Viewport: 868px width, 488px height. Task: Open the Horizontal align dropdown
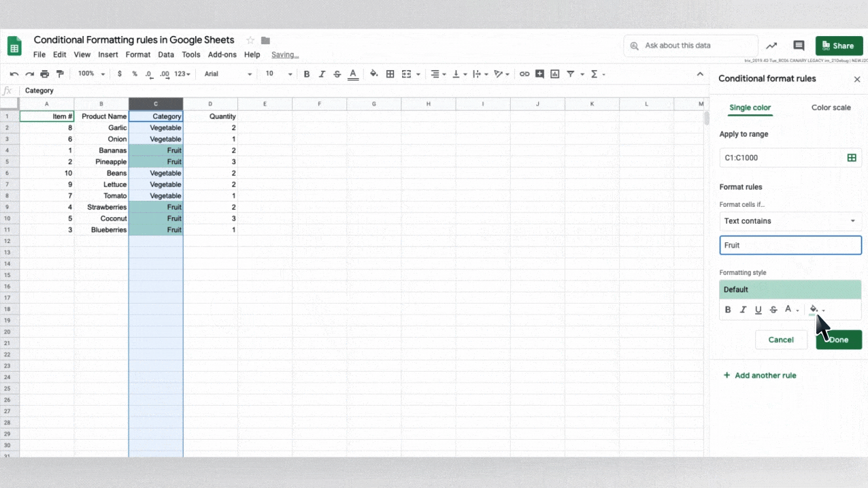point(438,74)
